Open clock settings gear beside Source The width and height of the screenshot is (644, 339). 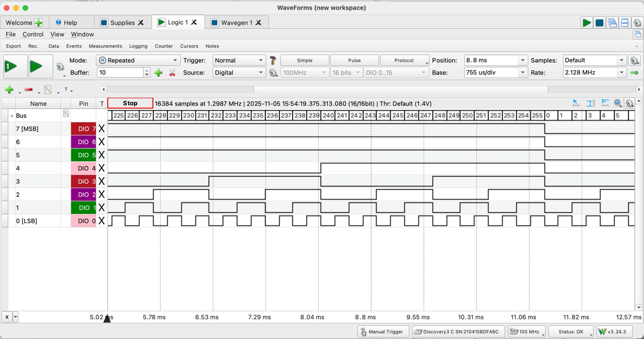273,73
